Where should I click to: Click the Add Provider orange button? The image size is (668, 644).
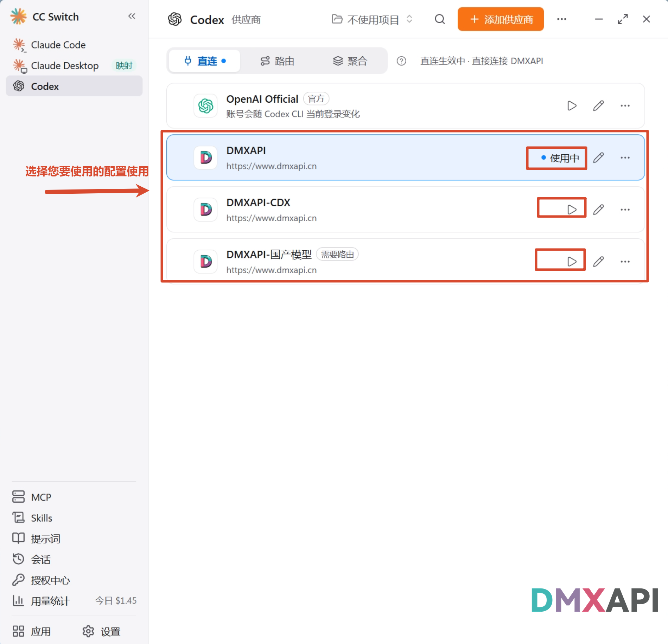[x=501, y=19]
